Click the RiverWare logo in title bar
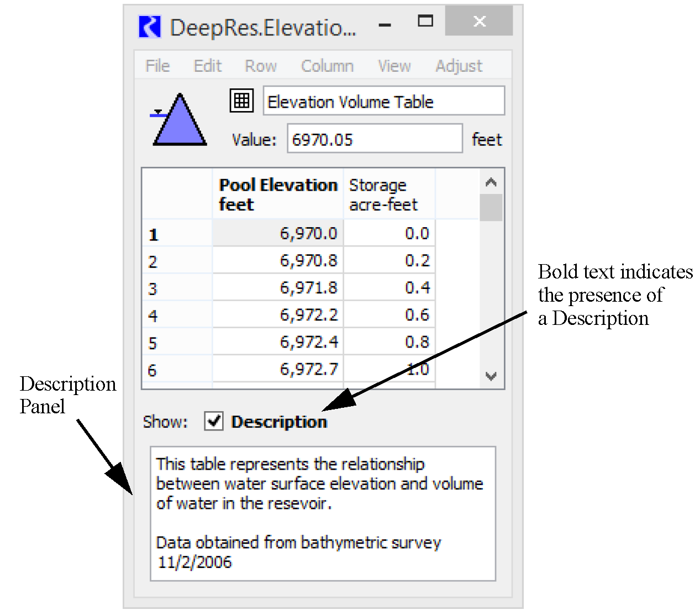700x615 pixels. click(x=150, y=27)
